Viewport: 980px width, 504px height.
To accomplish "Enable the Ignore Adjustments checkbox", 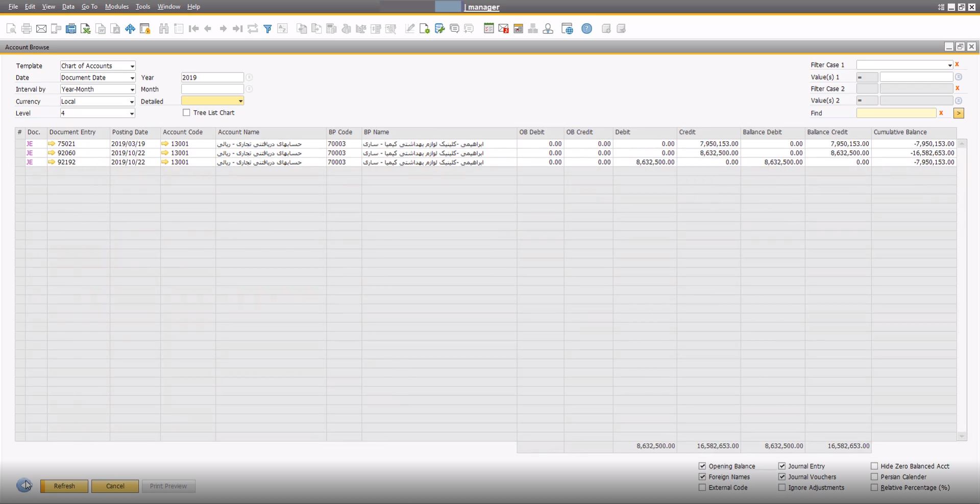I will 782,488.
